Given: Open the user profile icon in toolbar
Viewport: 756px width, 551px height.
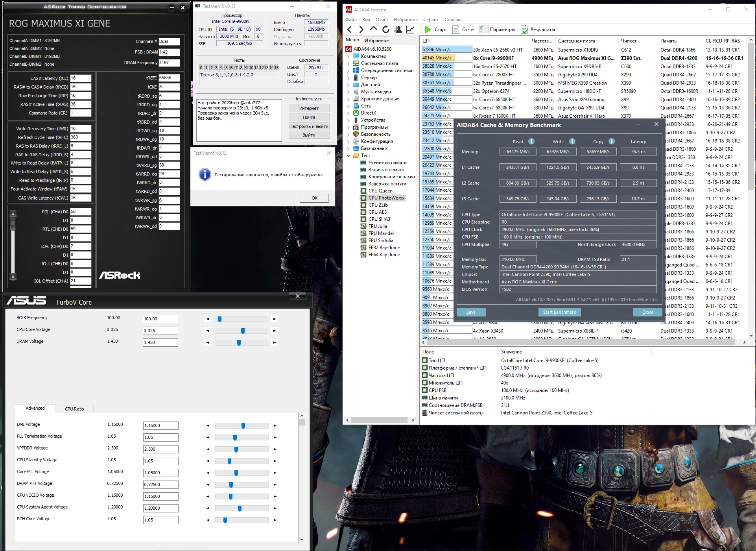Looking at the screenshot, I should coord(398,30).
